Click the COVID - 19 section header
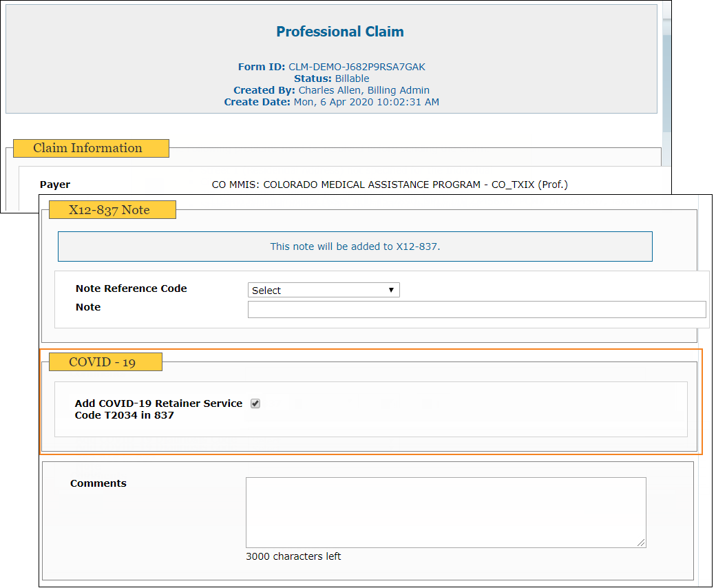716x588 pixels. [102, 362]
